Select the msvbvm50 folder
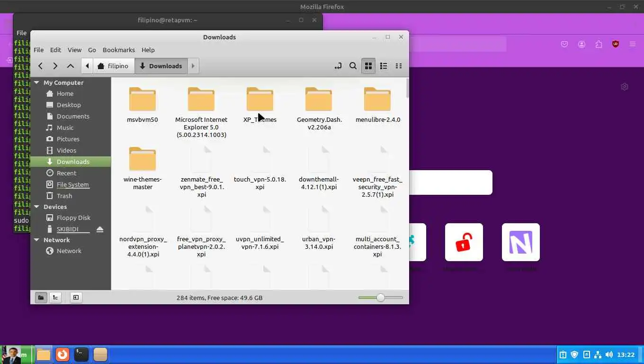 point(143,105)
